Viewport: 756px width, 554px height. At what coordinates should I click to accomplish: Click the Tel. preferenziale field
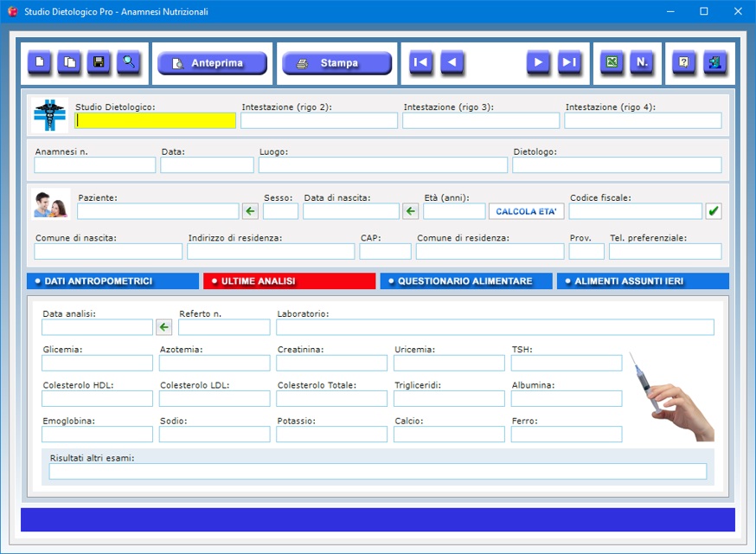pos(665,251)
